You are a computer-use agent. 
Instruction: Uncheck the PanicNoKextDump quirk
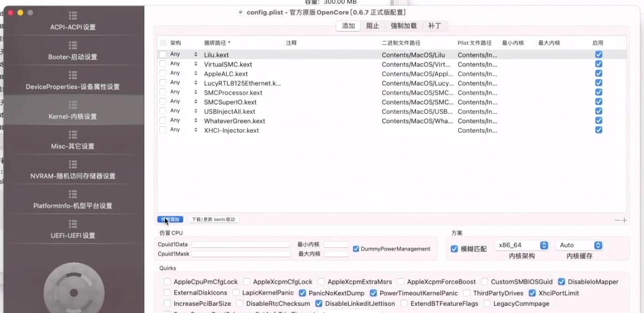click(x=302, y=293)
